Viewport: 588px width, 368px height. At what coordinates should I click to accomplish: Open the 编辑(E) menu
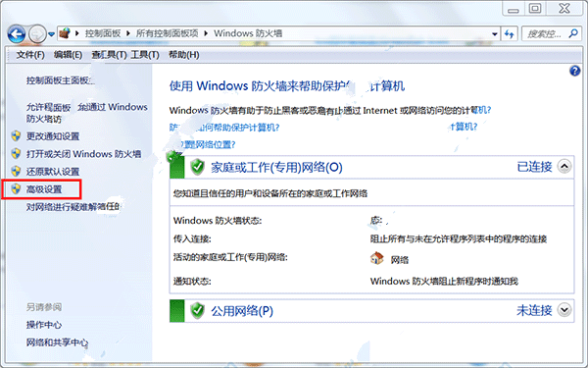click(68, 55)
